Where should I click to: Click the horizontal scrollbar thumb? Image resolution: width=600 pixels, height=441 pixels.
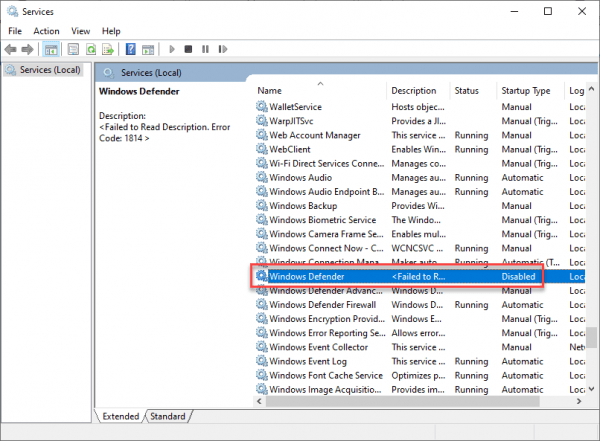[x=403, y=401]
